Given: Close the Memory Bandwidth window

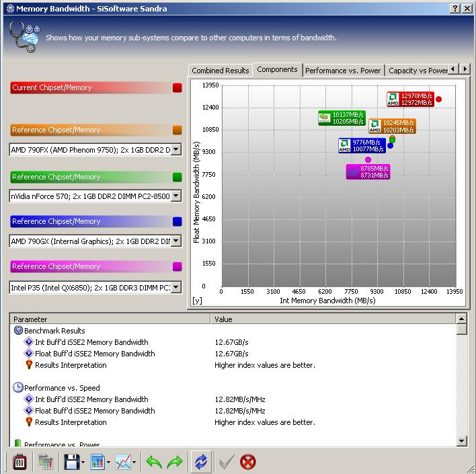Looking at the screenshot, I should pos(467,9).
